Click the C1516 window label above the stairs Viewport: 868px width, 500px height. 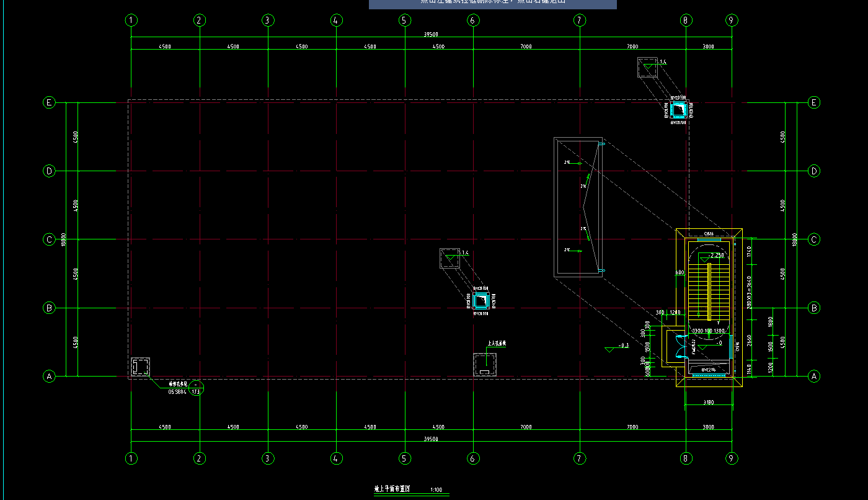[x=709, y=233]
